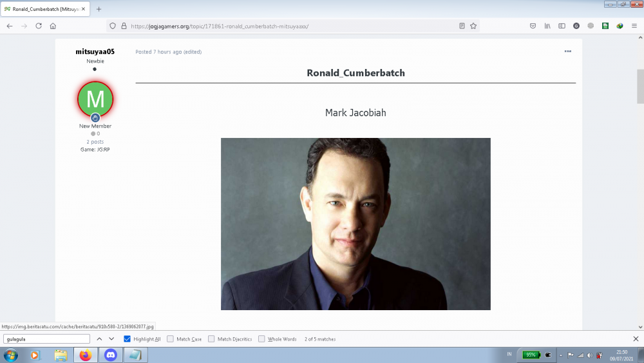
Task: Switch to the Ronald_Cumberbatch tab
Action: coord(45,9)
